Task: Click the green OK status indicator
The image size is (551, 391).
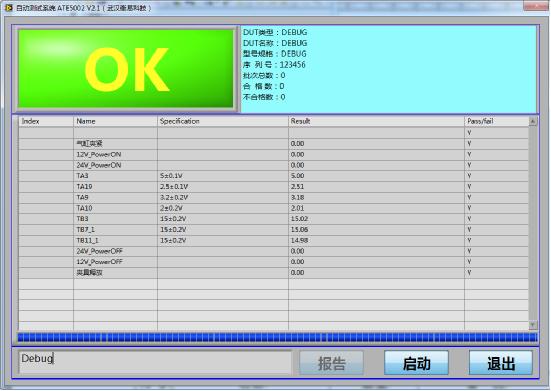Action: [x=126, y=69]
